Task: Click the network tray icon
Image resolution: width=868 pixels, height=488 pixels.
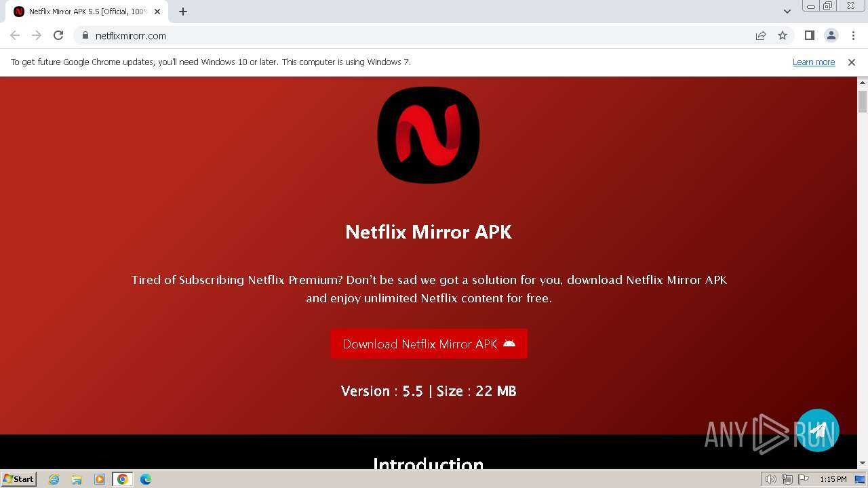Action: click(787, 479)
